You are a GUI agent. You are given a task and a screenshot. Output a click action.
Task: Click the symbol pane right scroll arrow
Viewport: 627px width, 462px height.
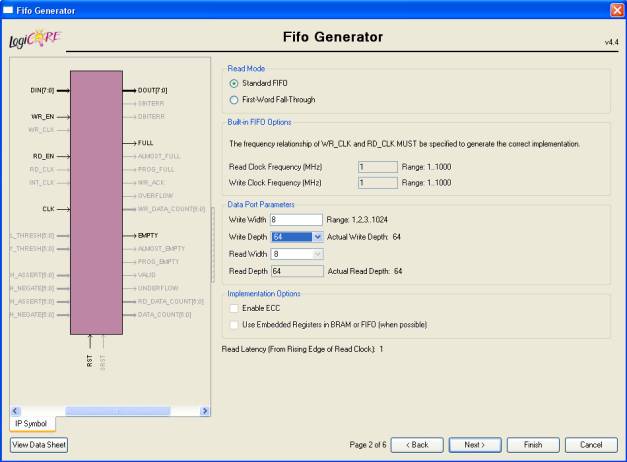(x=205, y=411)
